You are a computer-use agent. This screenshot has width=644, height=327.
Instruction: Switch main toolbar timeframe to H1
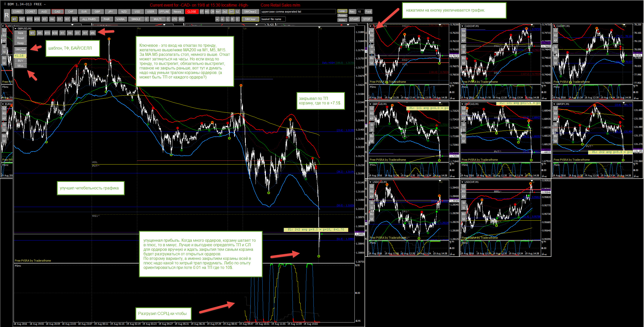tap(45, 19)
